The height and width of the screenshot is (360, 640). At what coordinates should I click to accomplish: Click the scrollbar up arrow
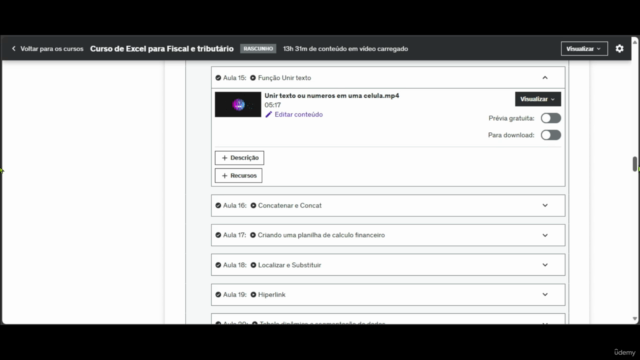(635, 42)
